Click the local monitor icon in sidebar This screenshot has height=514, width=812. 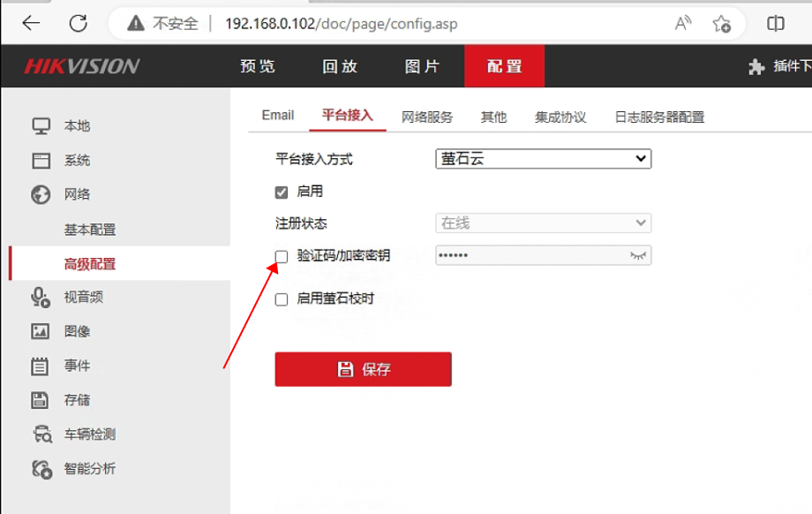[41, 126]
